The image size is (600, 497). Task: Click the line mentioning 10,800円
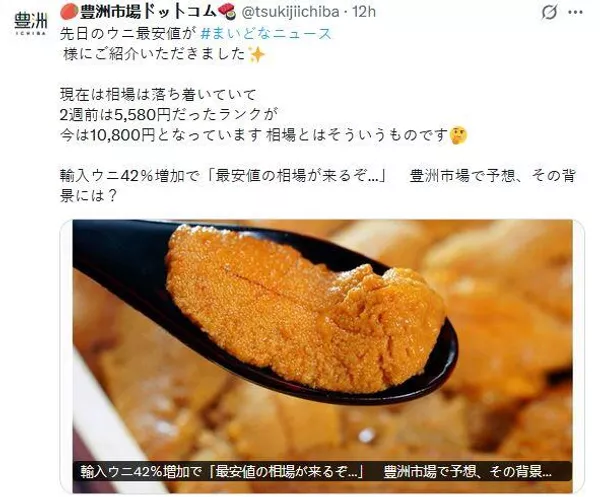pos(254,135)
